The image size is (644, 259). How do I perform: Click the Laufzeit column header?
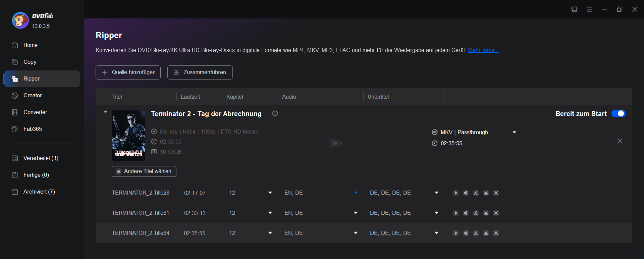point(190,97)
